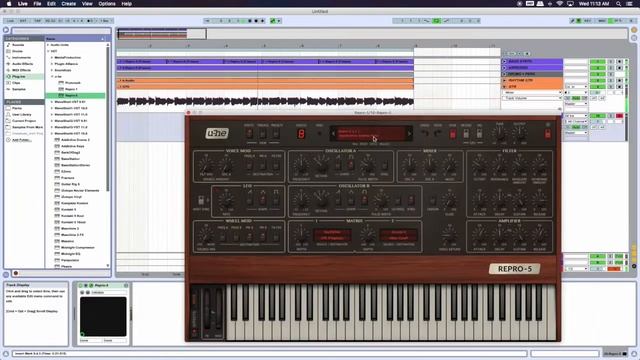The height and width of the screenshot is (360, 640).
Task: Open macOS Spotlight search icon
Action: (x=619, y=4)
